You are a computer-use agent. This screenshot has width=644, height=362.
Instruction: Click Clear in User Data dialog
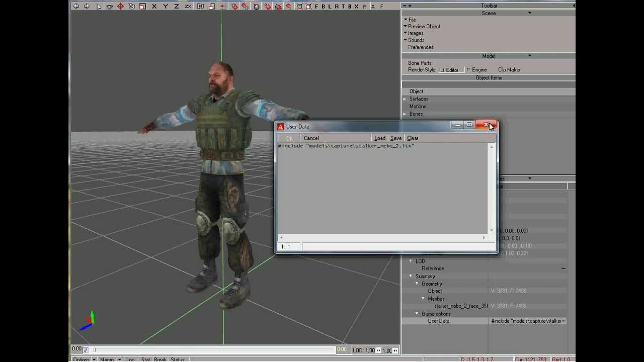click(413, 138)
